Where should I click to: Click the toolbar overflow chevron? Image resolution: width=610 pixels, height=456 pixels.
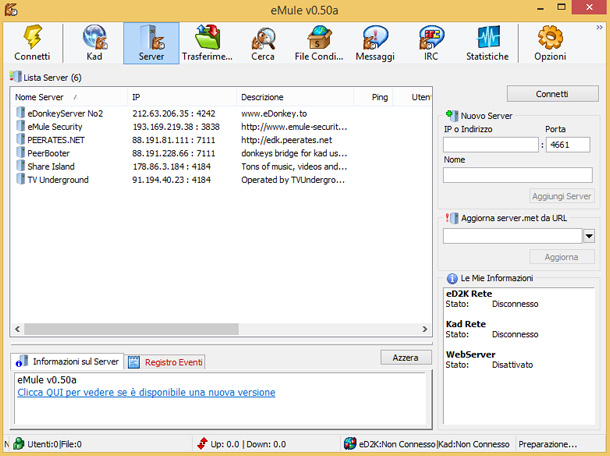coord(599,27)
